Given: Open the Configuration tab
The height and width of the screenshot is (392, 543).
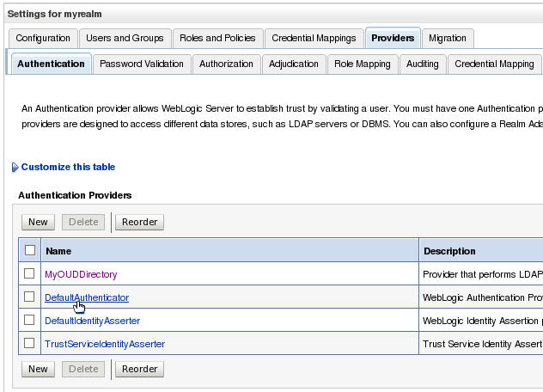Looking at the screenshot, I should (43, 38).
